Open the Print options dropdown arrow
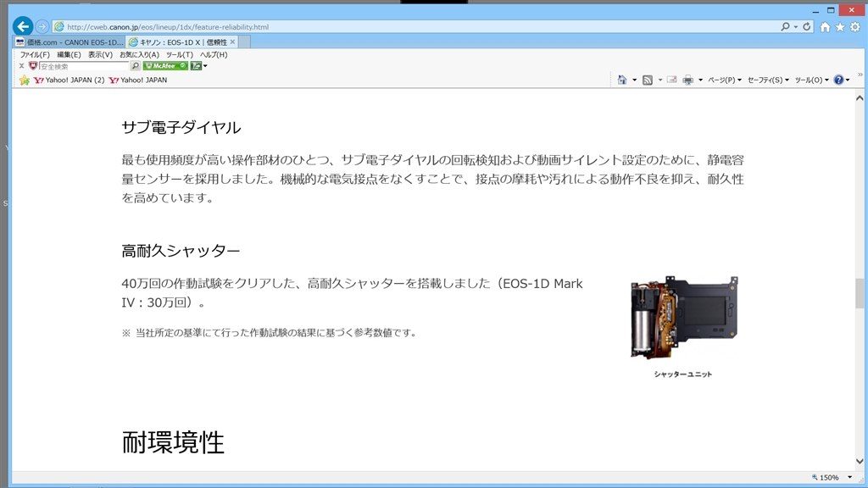 pos(699,79)
